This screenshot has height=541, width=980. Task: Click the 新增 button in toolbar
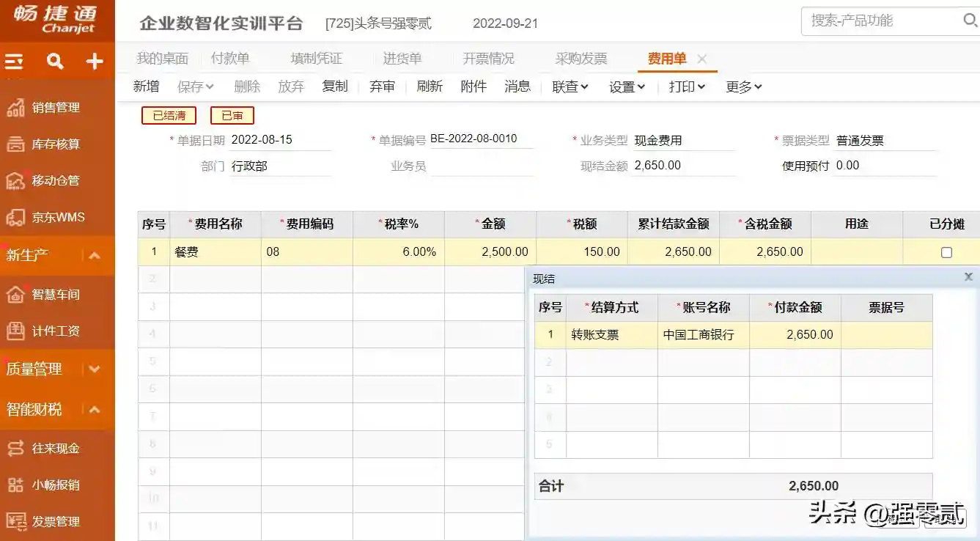coord(146,87)
